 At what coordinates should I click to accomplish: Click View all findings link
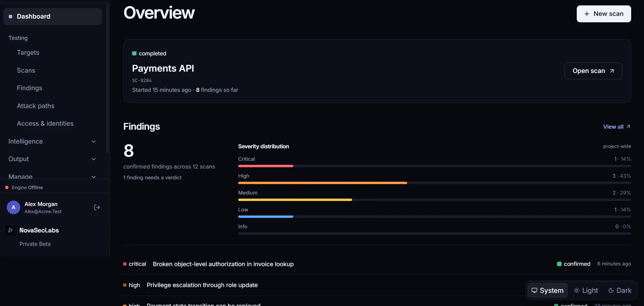617,127
